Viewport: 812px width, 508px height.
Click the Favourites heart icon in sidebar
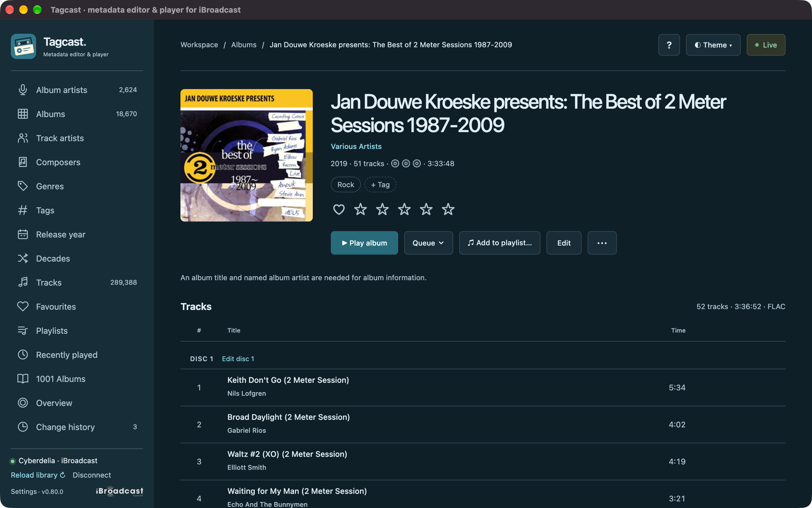[x=23, y=306]
